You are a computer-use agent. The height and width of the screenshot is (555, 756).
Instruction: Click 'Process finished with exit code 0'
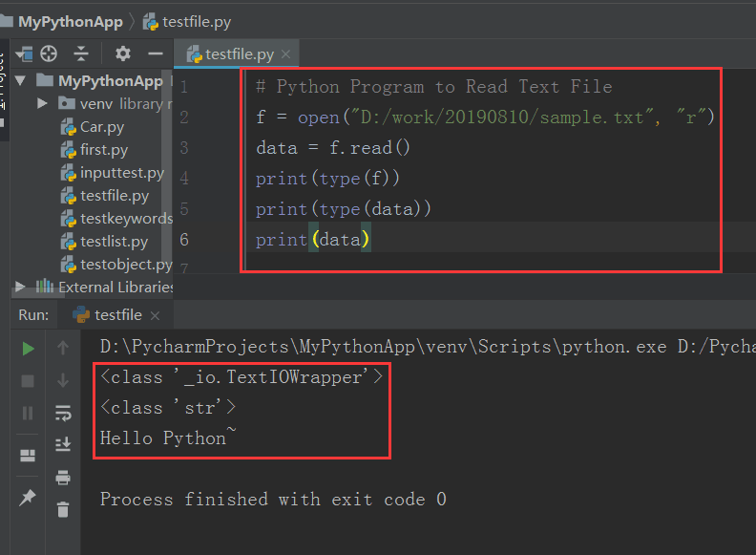tap(273, 499)
